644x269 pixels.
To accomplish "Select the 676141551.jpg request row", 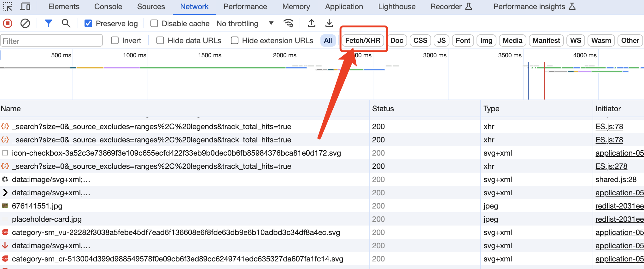I will point(37,206).
